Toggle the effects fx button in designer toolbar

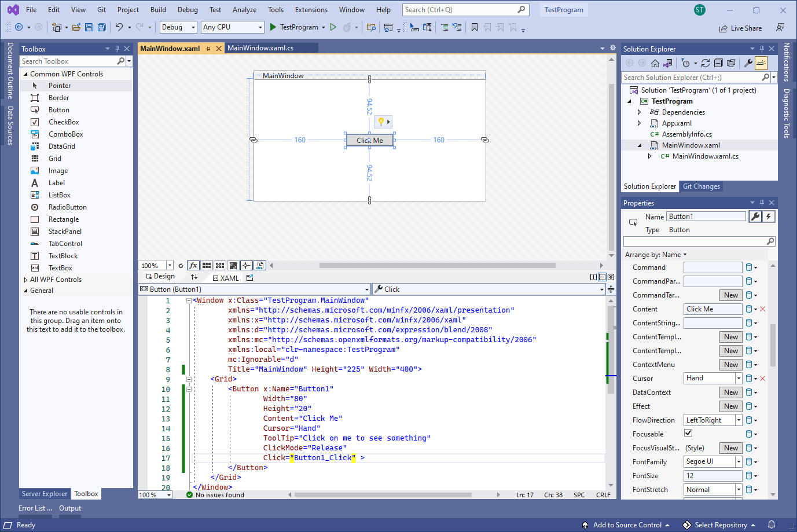pyautogui.click(x=193, y=266)
